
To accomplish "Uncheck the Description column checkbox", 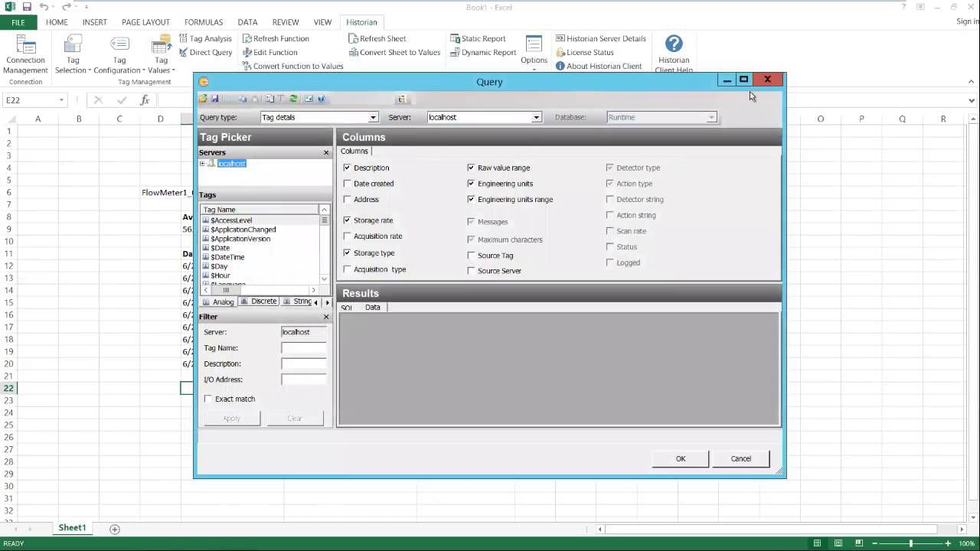I will click(x=348, y=168).
